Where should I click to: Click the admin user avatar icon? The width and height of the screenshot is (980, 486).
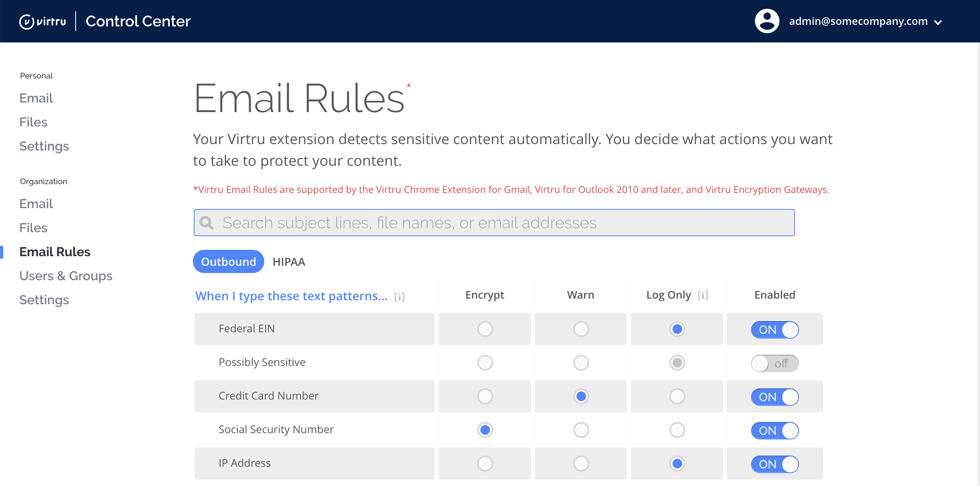pyautogui.click(x=767, y=21)
